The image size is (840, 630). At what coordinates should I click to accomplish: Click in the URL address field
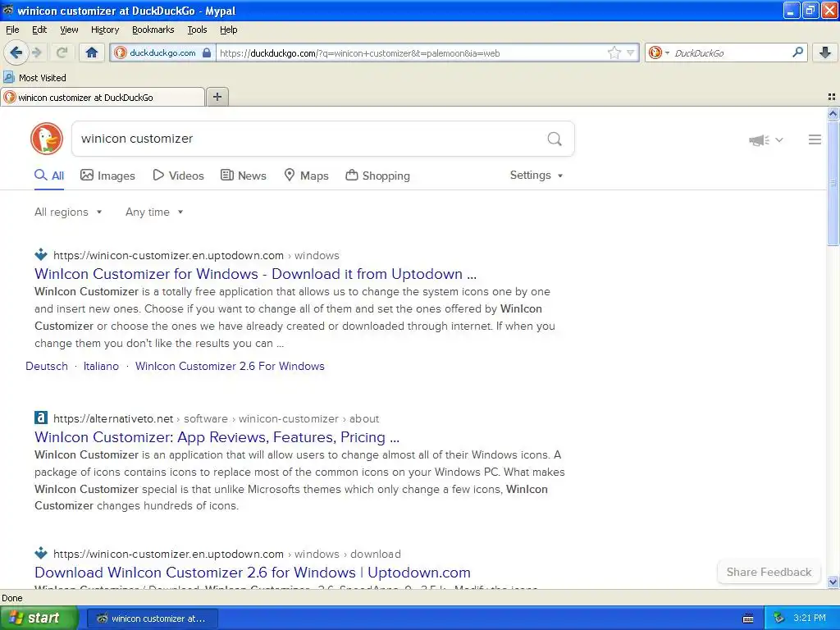coord(412,53)
